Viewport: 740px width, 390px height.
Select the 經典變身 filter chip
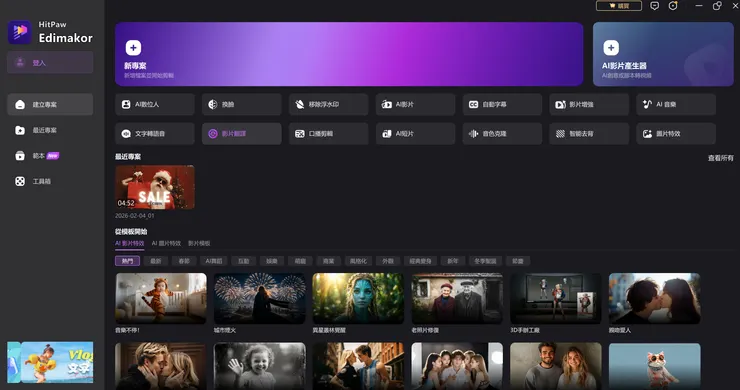click(420, 261)
